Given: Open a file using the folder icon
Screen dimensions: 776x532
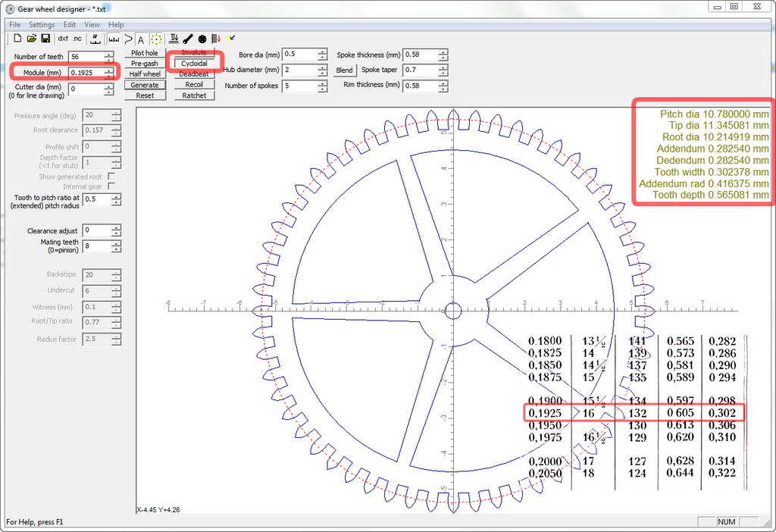Looking at the screenshot, I should coord(31,39).
